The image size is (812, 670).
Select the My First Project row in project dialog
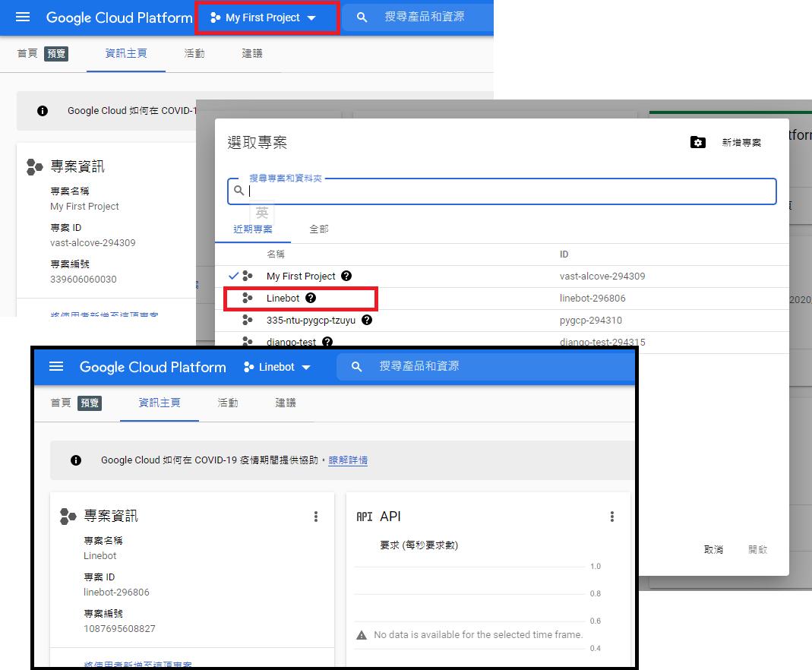click(x=502, y=277)
